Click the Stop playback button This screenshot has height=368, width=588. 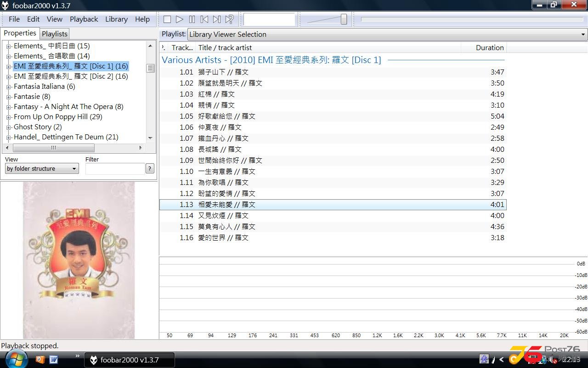[167, 19]
